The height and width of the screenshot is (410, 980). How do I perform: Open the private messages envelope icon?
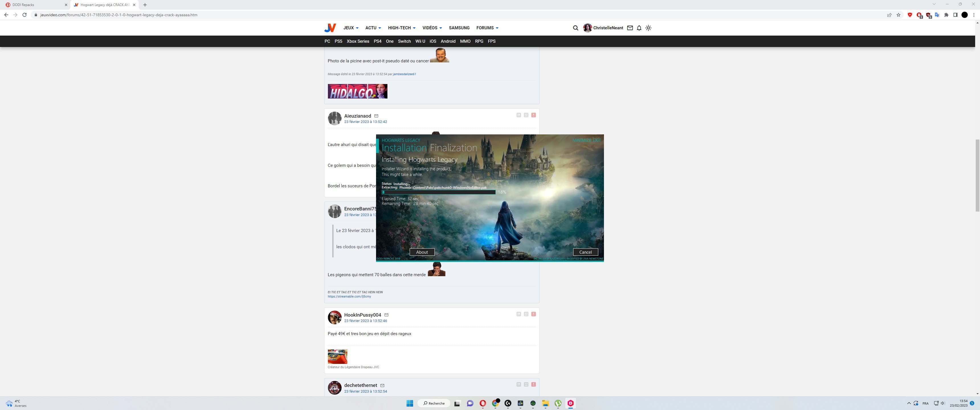point(630,28)
